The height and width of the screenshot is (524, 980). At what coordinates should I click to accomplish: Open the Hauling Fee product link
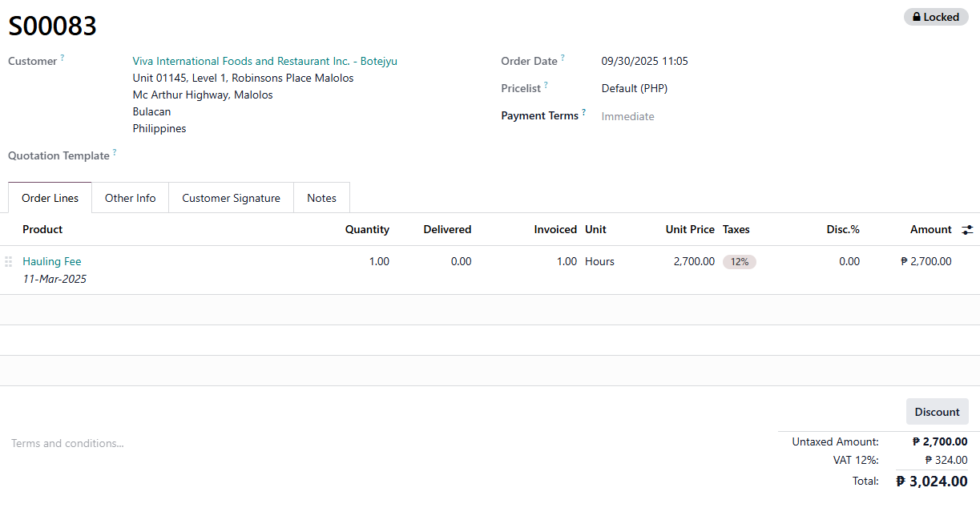[52, 261]
